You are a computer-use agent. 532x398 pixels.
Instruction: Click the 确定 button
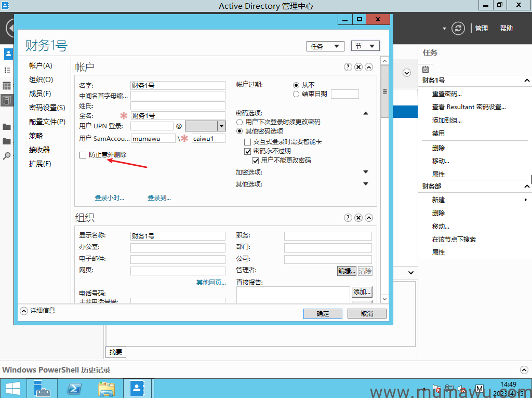point(323,313)
